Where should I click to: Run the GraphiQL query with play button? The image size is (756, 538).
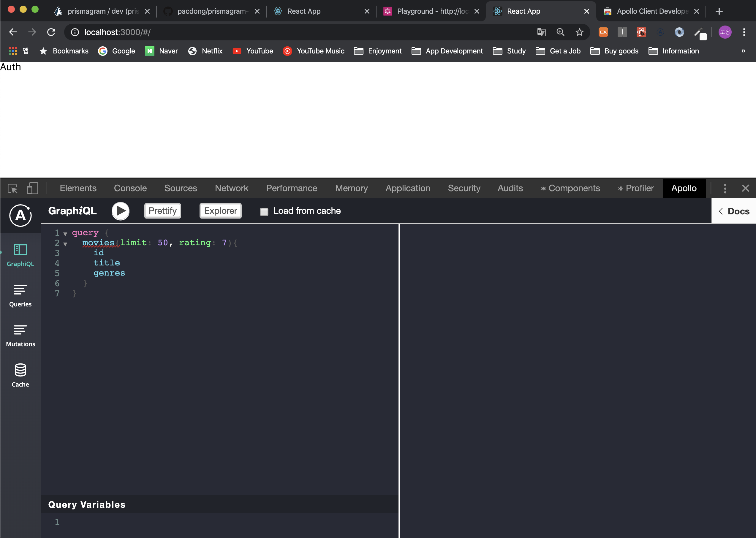120,211
